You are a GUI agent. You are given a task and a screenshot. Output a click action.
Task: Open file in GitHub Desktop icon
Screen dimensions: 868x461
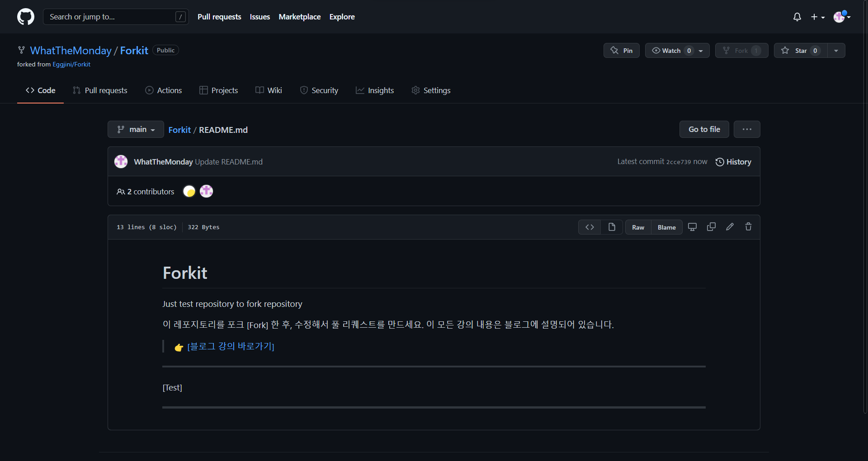tap(692, 227)
